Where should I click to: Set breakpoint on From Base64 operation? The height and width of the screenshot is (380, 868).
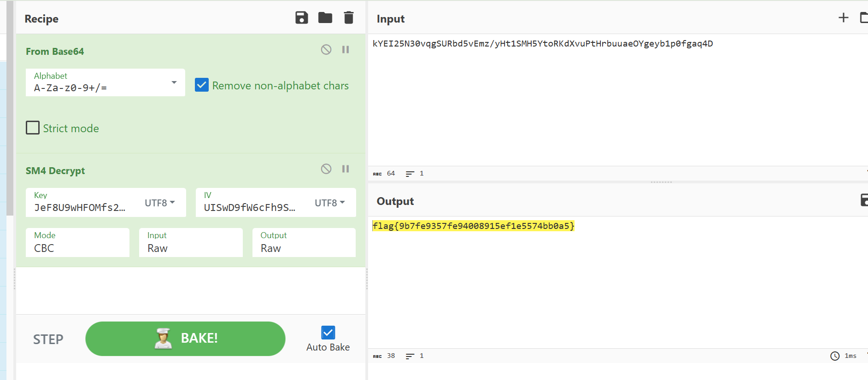tap(346, 50)
